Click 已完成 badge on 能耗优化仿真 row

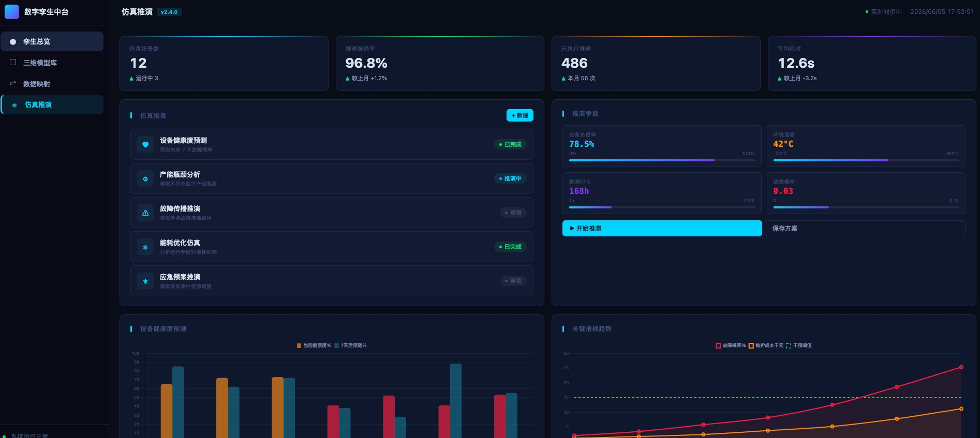(510, 247)
